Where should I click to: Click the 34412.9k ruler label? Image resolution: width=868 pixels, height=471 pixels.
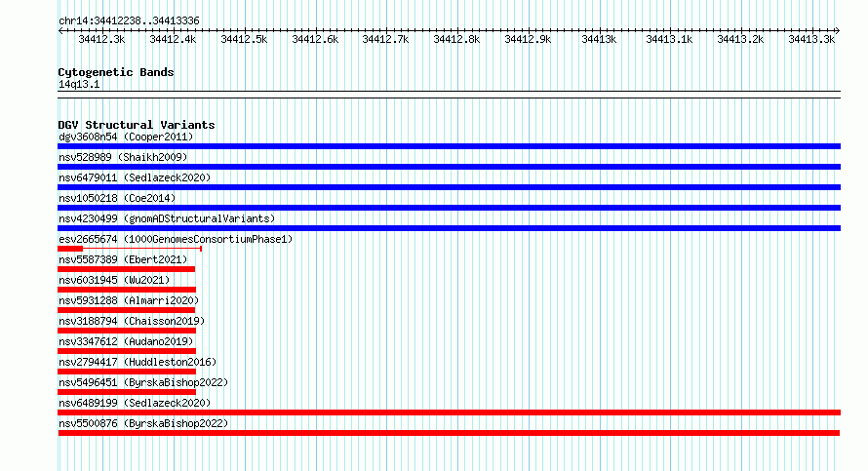coord(528,39)
